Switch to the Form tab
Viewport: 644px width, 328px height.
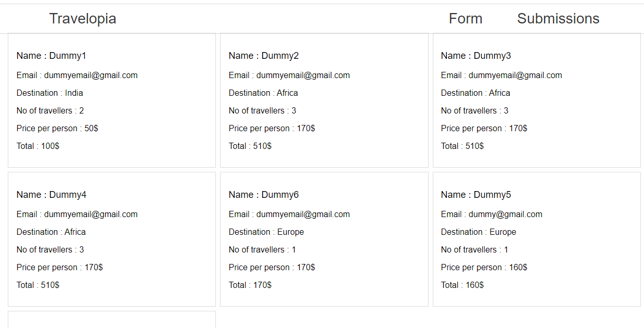pos(465,18)
